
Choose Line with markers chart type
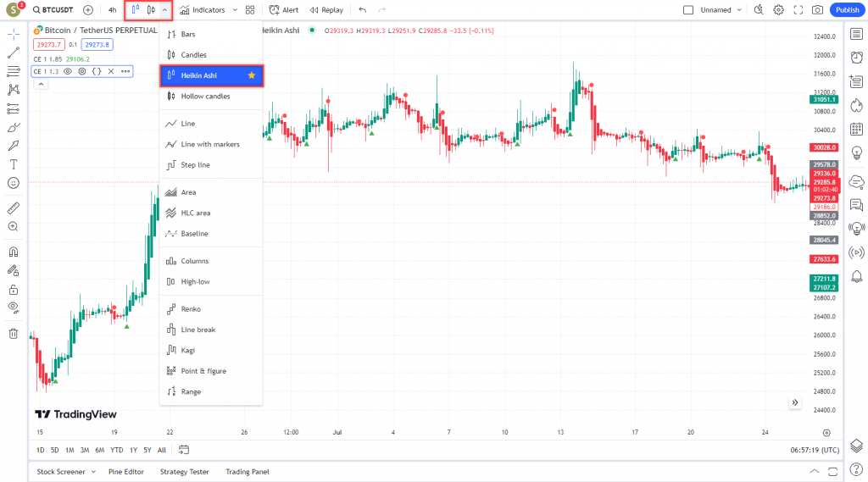tap(211, 145)
